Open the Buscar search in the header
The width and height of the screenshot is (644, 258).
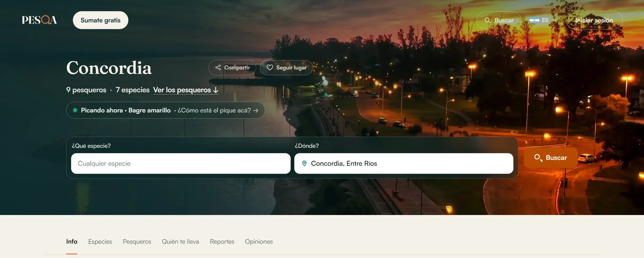[499, 20]
